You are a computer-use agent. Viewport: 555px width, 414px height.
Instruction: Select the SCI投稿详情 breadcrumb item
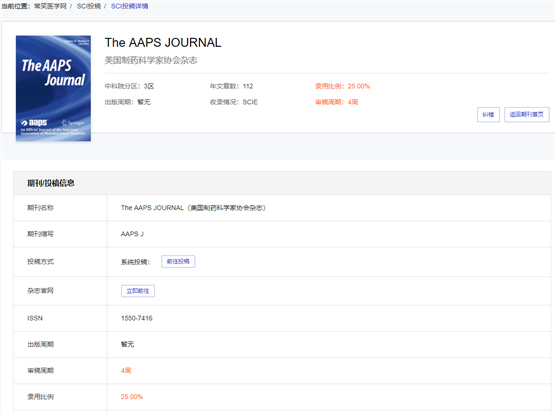(130, 6)
